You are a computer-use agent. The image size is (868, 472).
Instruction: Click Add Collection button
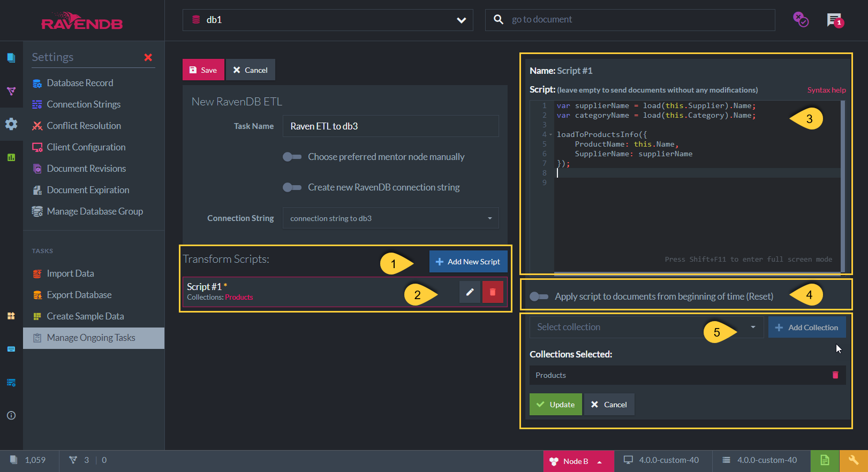(807, 327)
